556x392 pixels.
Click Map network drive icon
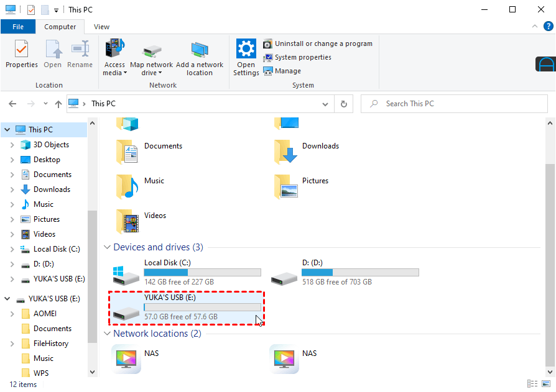[151, 57]
